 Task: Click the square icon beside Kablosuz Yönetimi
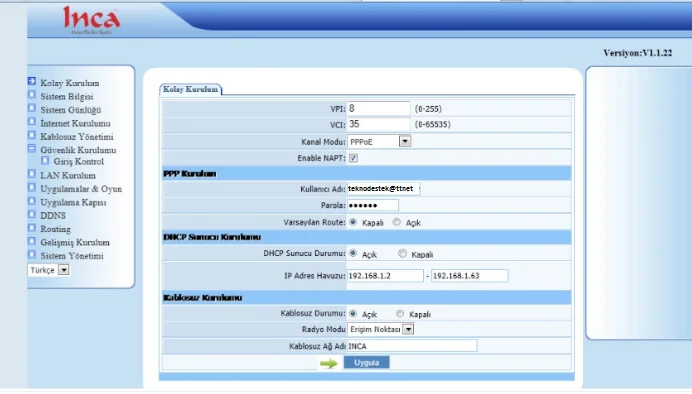pyautogui.click(x=32, y=135)
